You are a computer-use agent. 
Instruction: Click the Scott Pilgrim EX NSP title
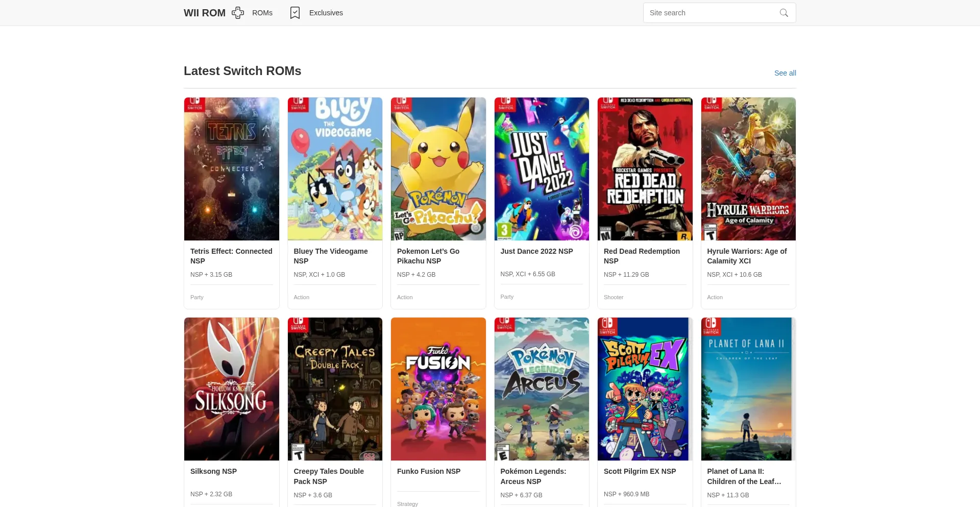(640, 471)
